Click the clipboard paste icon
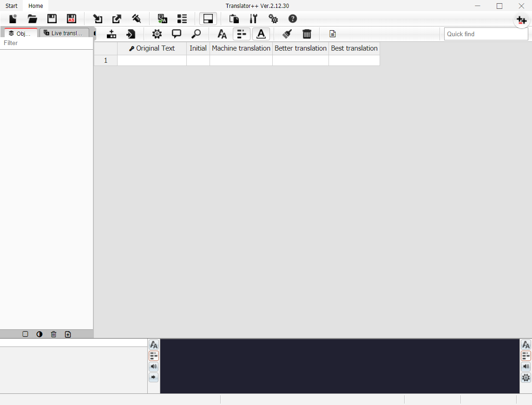 coord(234,19)
